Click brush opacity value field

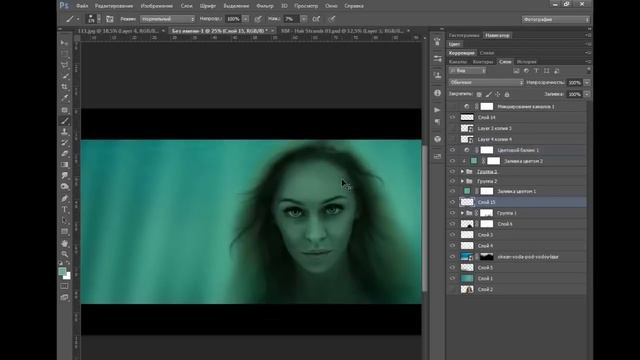coord(233,19)
